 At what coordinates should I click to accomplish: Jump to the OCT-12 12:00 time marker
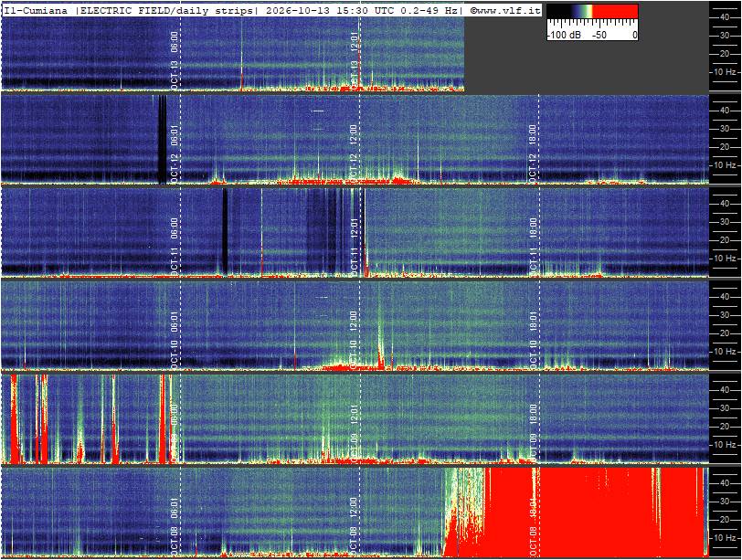pos(354,153)
